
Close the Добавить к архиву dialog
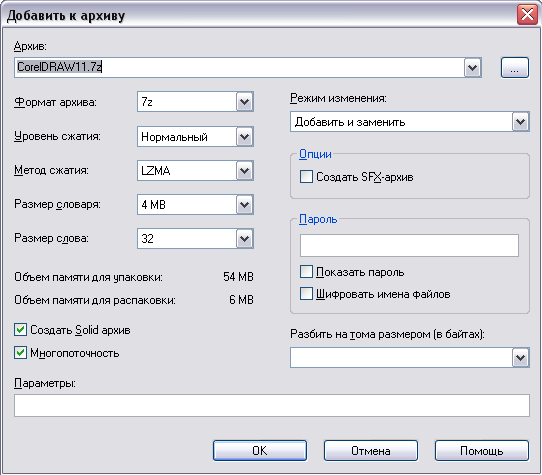[x=527, y=15]
